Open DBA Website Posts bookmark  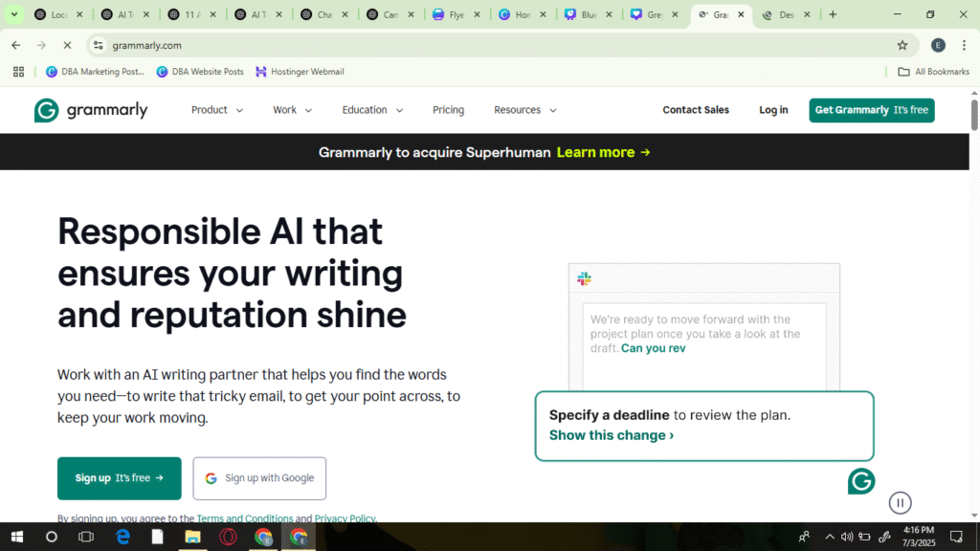pos(200,72)
